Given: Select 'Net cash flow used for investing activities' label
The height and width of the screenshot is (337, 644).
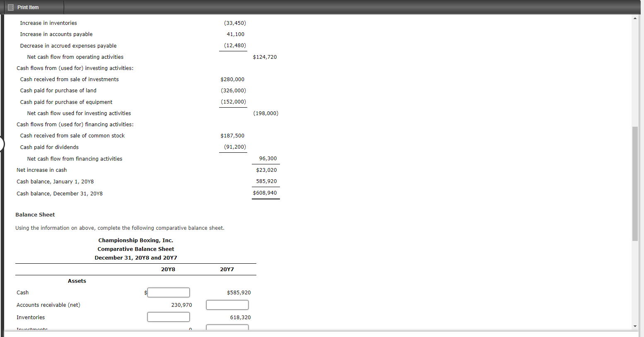Looking at the screenshot, I should pos(79,113).
